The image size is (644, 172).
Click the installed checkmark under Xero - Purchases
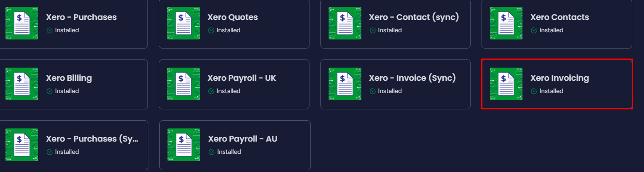pyautogui.click(x=50, y=30)
